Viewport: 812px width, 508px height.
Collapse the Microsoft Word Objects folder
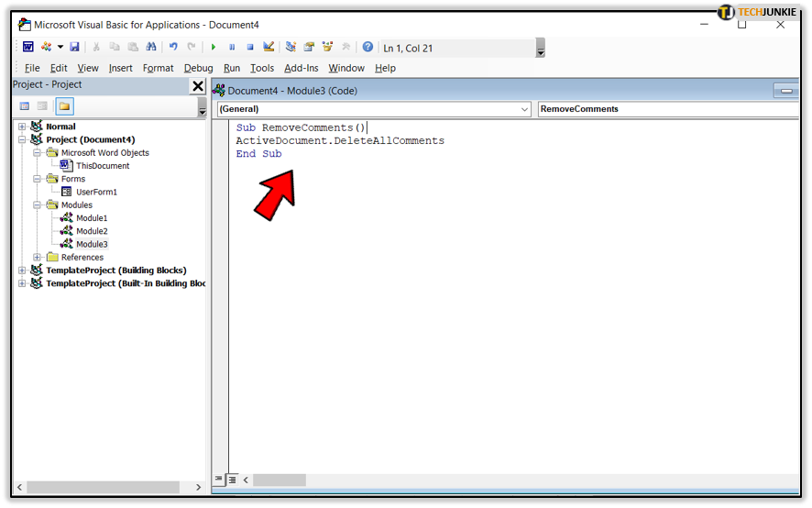(37, 152)
